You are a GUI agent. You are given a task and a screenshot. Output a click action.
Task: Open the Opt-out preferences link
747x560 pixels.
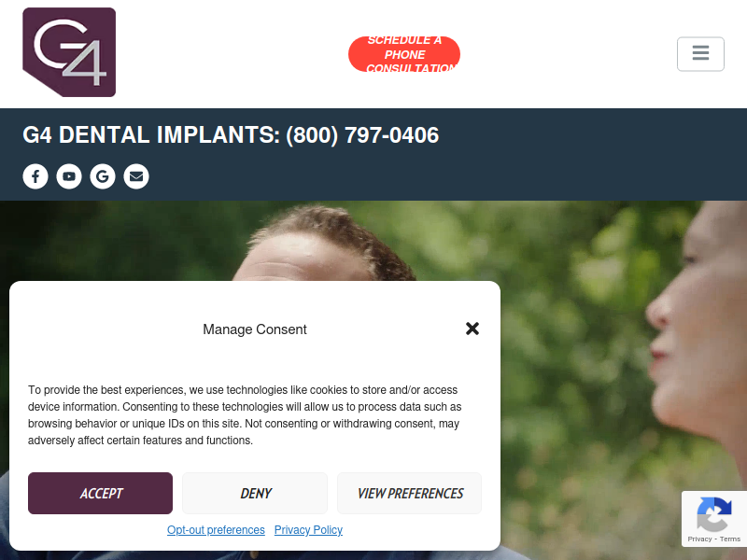pos(216,530)
